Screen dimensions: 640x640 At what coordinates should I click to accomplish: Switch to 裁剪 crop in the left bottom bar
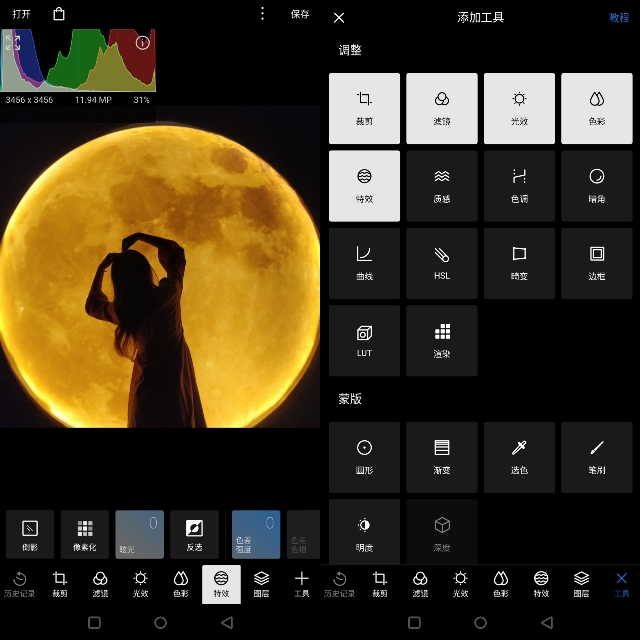(60, 584)
